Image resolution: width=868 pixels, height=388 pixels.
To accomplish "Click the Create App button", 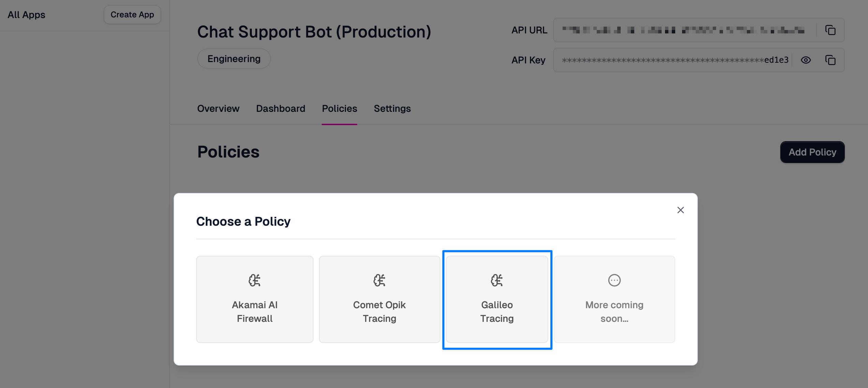I will (x=132, y=14).
